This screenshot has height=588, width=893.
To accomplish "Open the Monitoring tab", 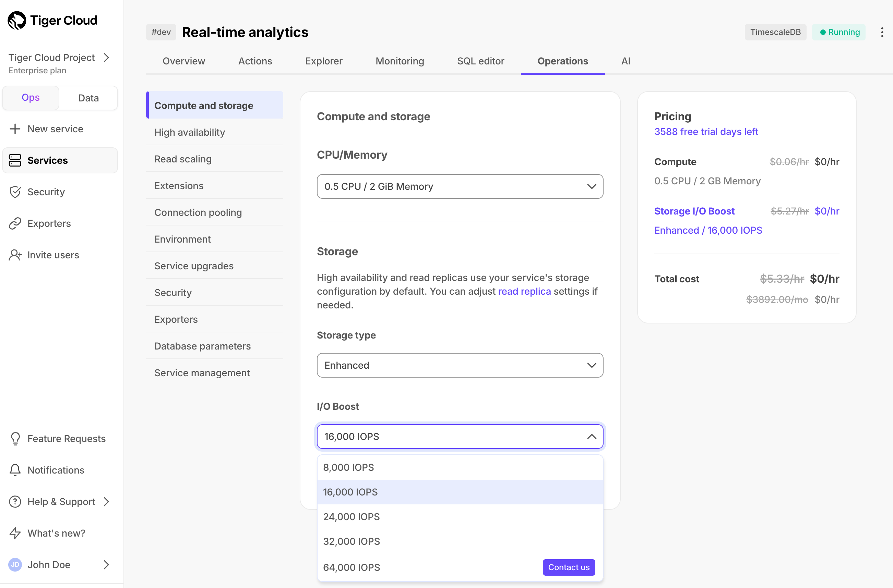I will [400, 61].
